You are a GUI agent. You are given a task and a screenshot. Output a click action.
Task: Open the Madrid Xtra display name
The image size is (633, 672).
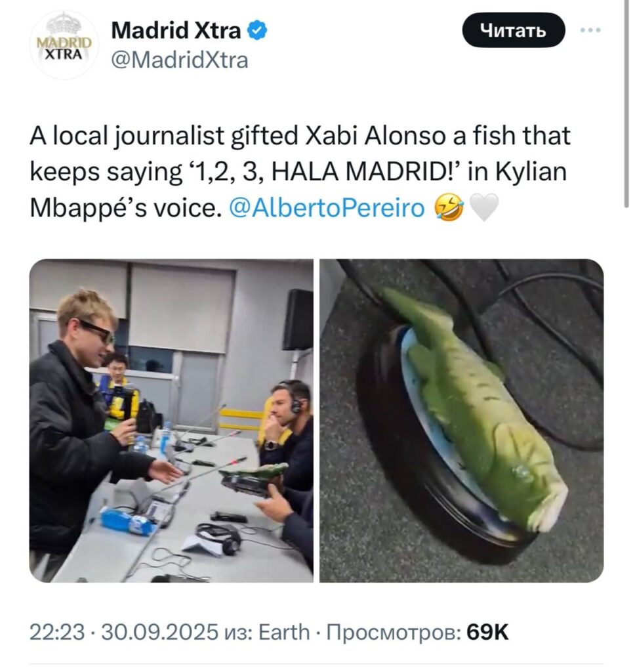point(176,31)
